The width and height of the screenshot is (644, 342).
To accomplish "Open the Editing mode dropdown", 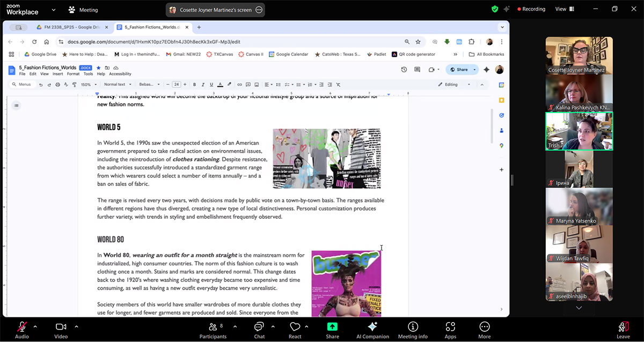I will [454, 85].
